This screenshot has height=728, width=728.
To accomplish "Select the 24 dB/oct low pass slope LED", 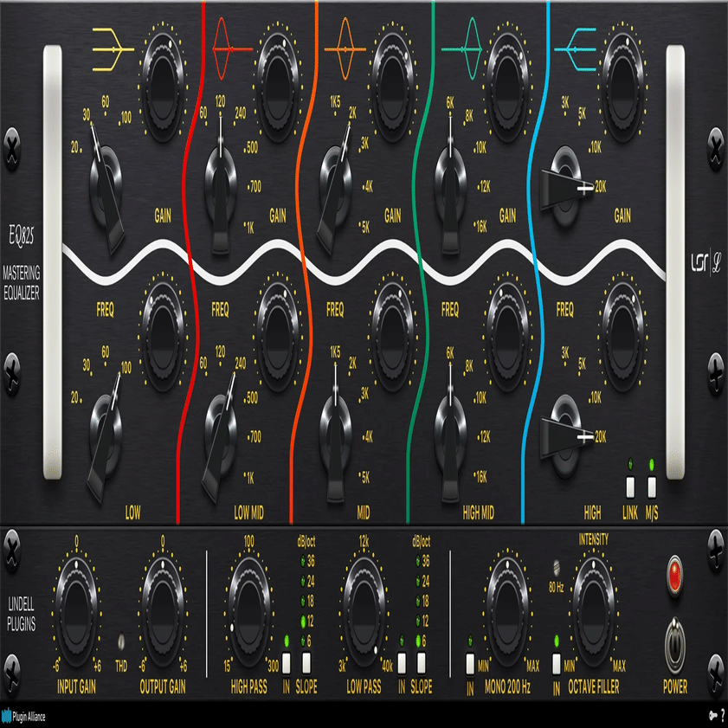I will [x=418, y=582].
